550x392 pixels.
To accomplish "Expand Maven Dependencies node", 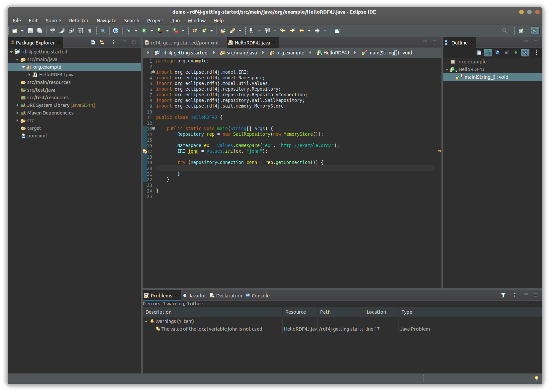I will pos(17,113).
